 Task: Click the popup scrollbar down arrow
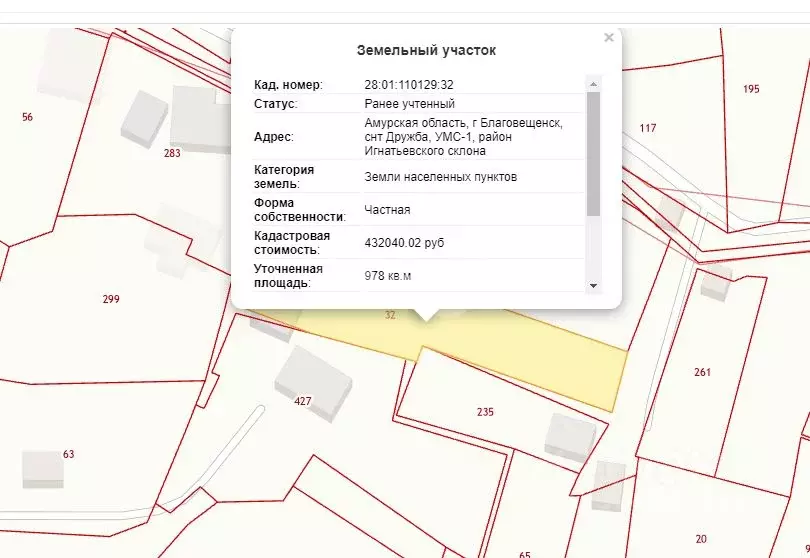point(593,285)
